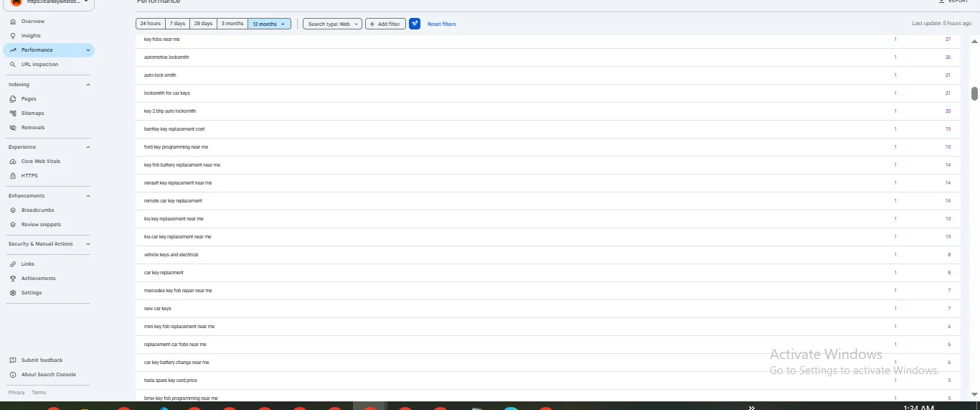Click impressions value 27 for key fobs
The width and height of the screenshot is (980, 410).
948,39
